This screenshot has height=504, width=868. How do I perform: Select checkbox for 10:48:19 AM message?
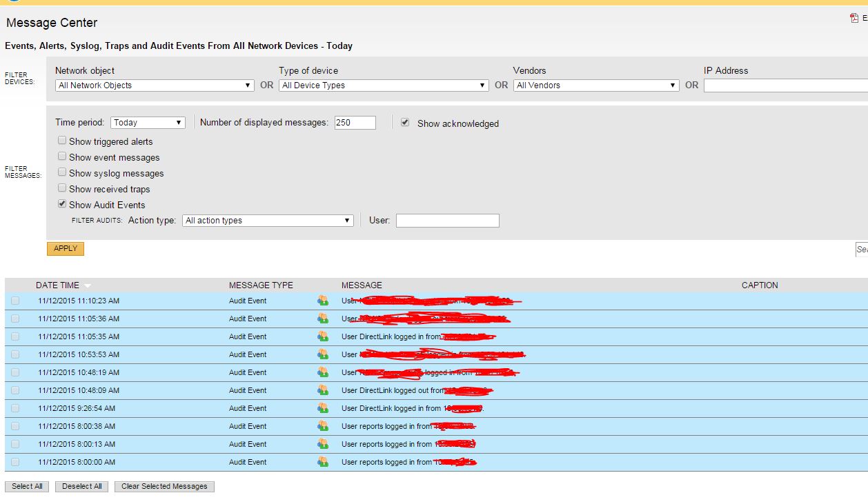15,372
